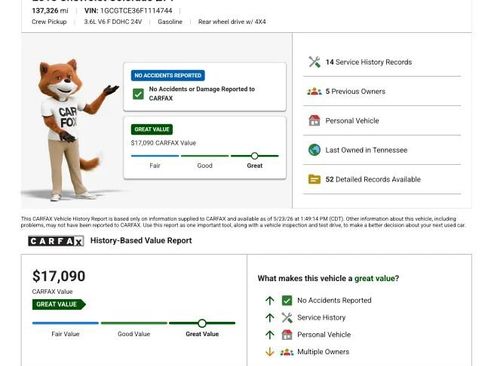Click the up arrow next to Service History
Screen dimensions: 488x366
(270, 318)
